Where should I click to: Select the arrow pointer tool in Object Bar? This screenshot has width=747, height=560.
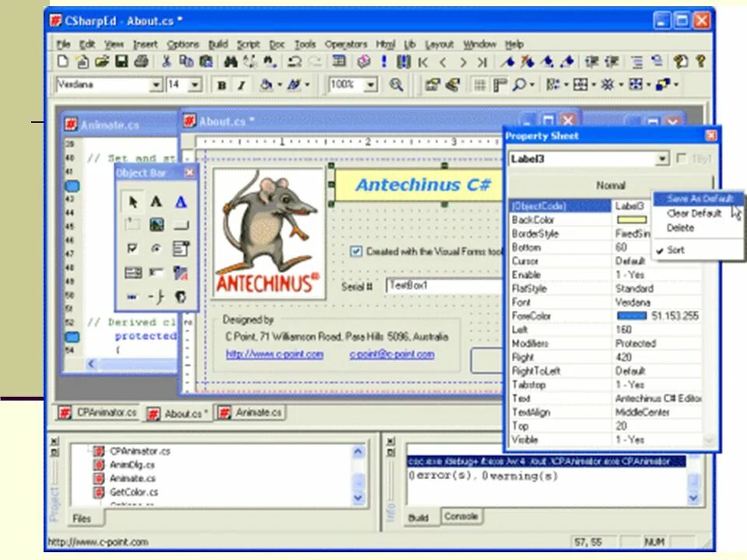(133, 202)
